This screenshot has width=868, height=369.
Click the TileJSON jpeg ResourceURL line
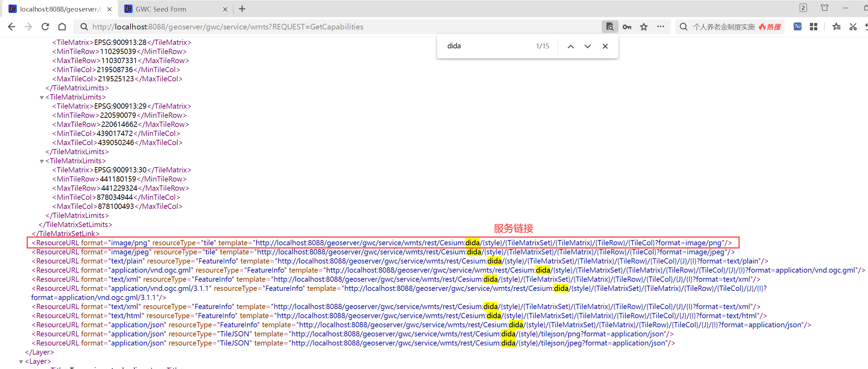[x=353, y=343]
